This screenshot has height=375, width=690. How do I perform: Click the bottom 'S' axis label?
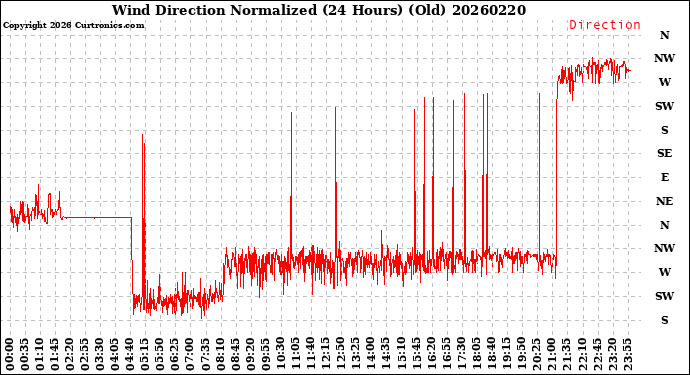(664, 320)
